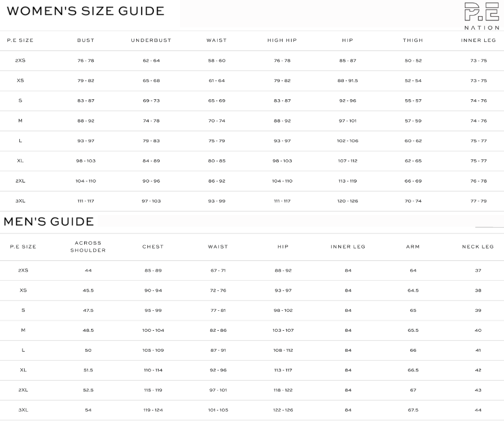504x423 pixels.
Task: Click the men's 3XL chest value 119 - 124
Action: pyautogui.click(x=153, y=410)
